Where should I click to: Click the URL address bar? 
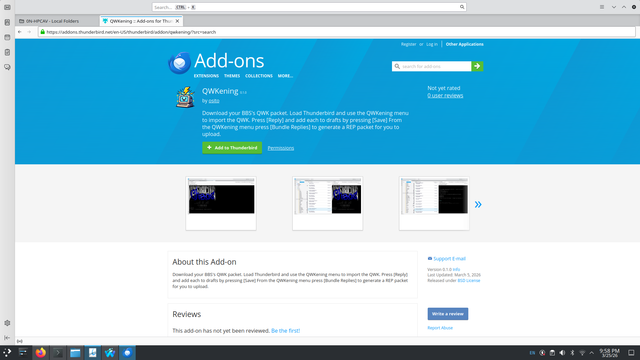(337, 32)
